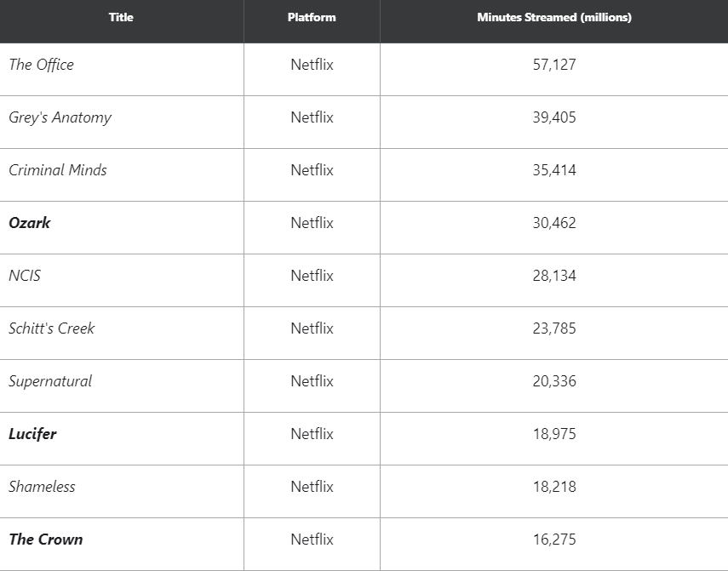Screen dimensions: 728x571
Task: Select the 39,405 value for Grey's Anatomy
Action: (554, 117)
